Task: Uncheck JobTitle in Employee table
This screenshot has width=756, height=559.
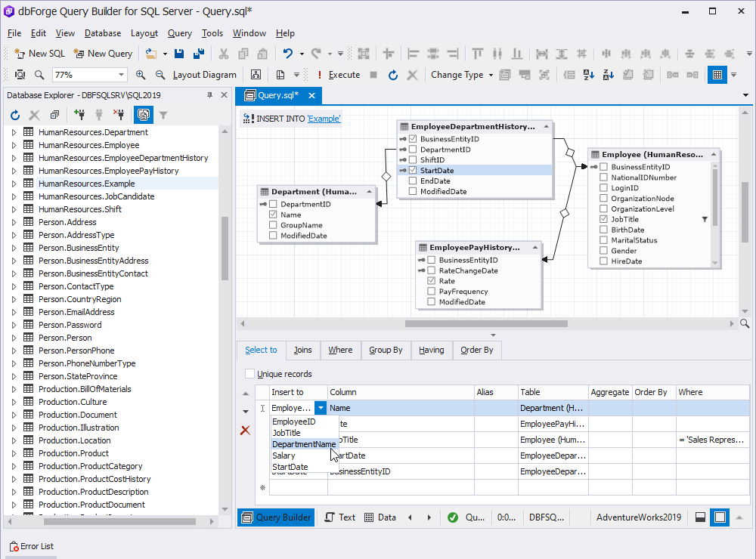Action: click(603, 219)
